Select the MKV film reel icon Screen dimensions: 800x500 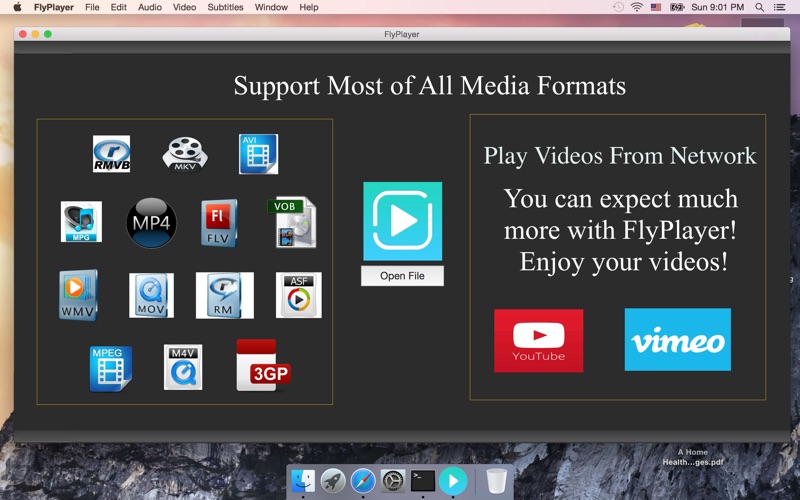(185, 154)
